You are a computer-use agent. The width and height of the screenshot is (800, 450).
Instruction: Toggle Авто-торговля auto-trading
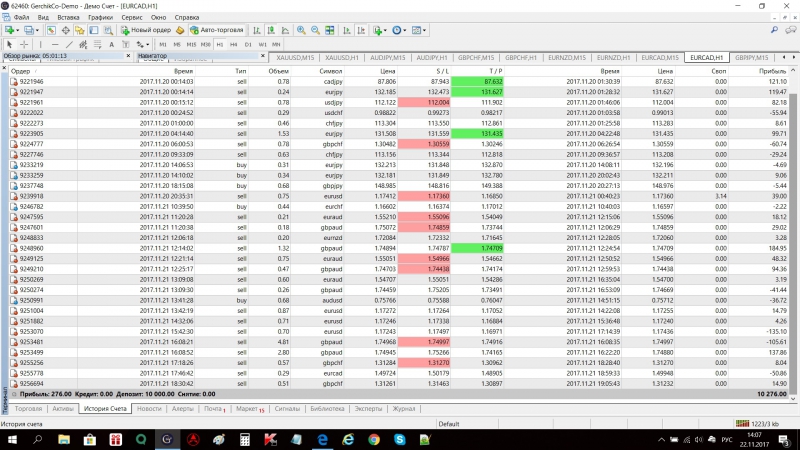217,30
